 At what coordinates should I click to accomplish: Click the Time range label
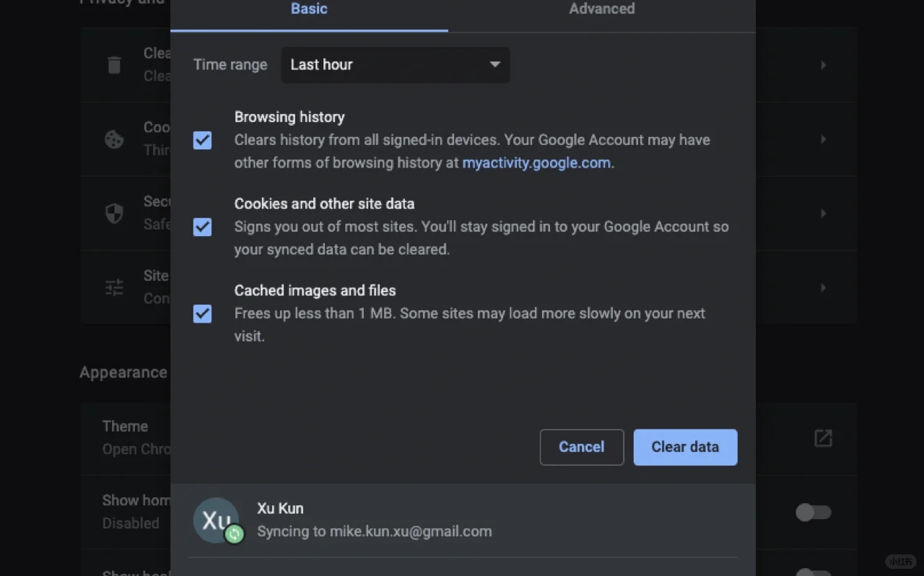(x=230, y=64)
